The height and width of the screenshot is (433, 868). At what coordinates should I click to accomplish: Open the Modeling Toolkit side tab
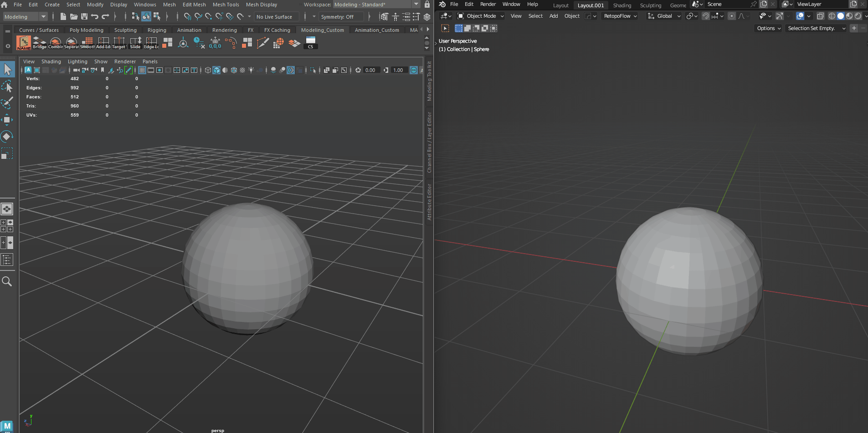pos(429,81)
